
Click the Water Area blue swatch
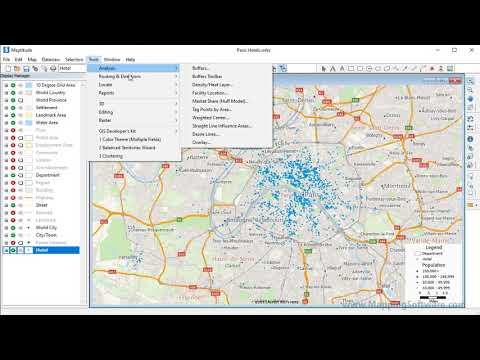pos(29,123)
